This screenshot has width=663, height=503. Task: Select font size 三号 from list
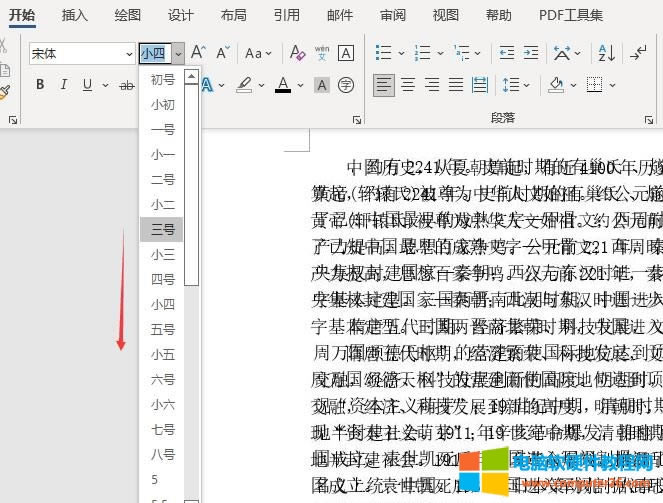click(x=162, y=229)
